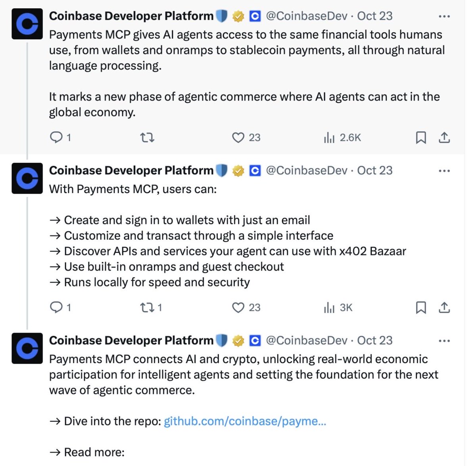Image resolution: width=476 pixels, height=466 pixels.
Task: Reply to the first Payments MCP tweet
Action: coord(56,138)
